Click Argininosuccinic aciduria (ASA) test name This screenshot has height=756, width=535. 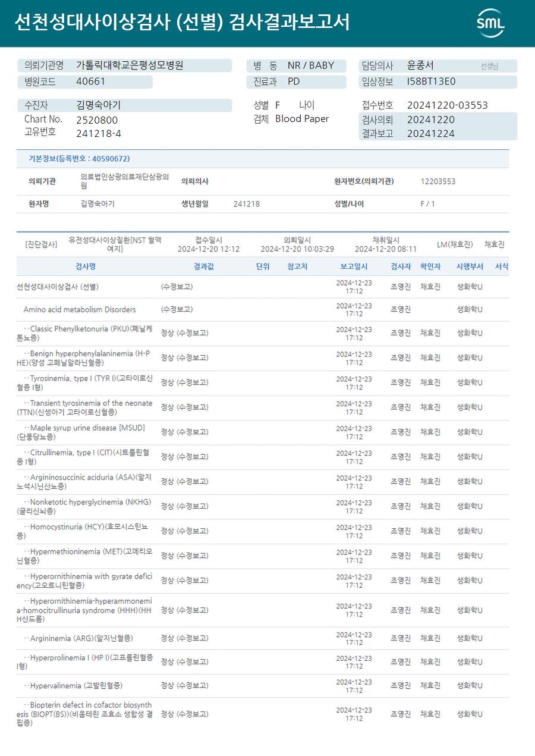tap(84, 482)
